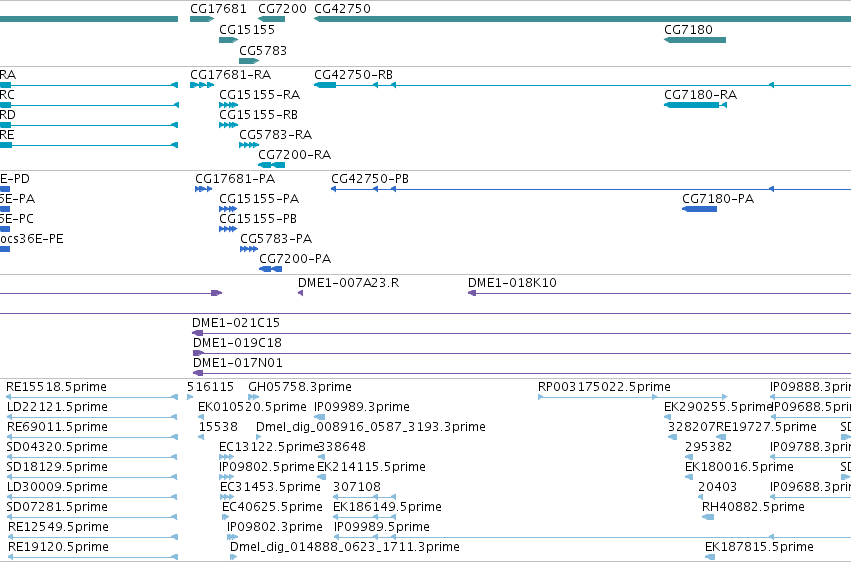Click transcript CG7180-RA label
Viewport: 851px width, 562px height.
point(701,94)
